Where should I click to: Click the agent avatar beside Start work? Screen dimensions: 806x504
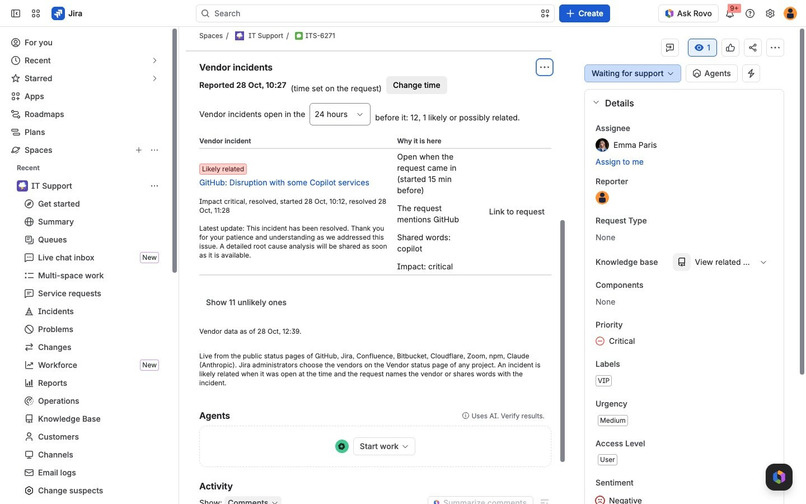(342, 446)
